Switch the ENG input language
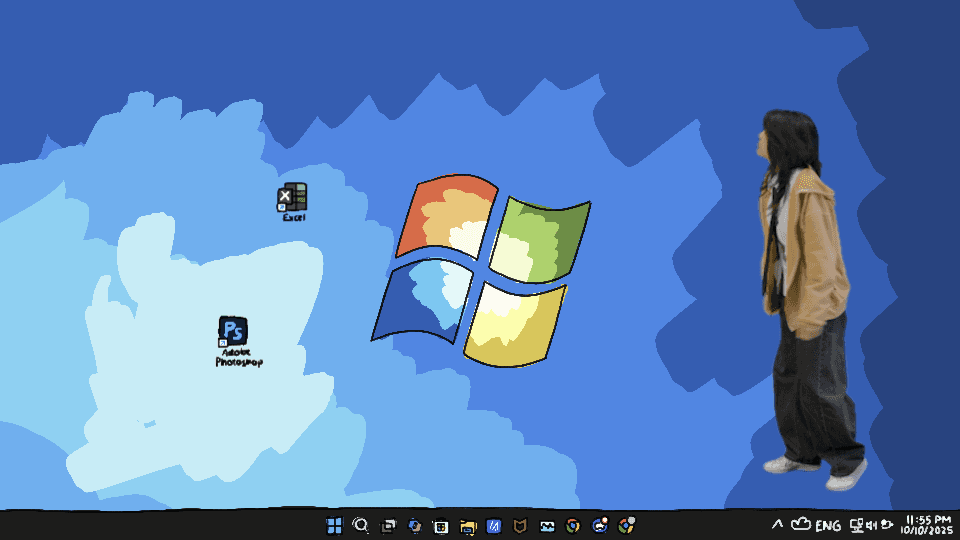This screenshot has width=960, height=540. tap(828, 526)
